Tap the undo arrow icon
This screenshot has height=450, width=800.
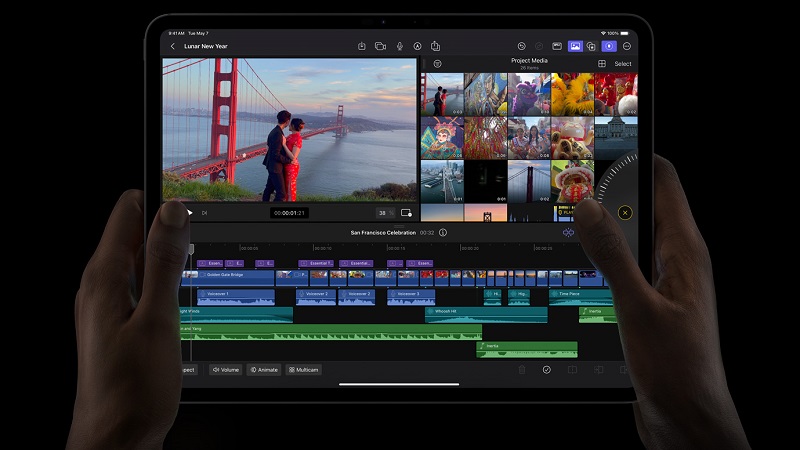pyautogui.click(x=521, y=46)
